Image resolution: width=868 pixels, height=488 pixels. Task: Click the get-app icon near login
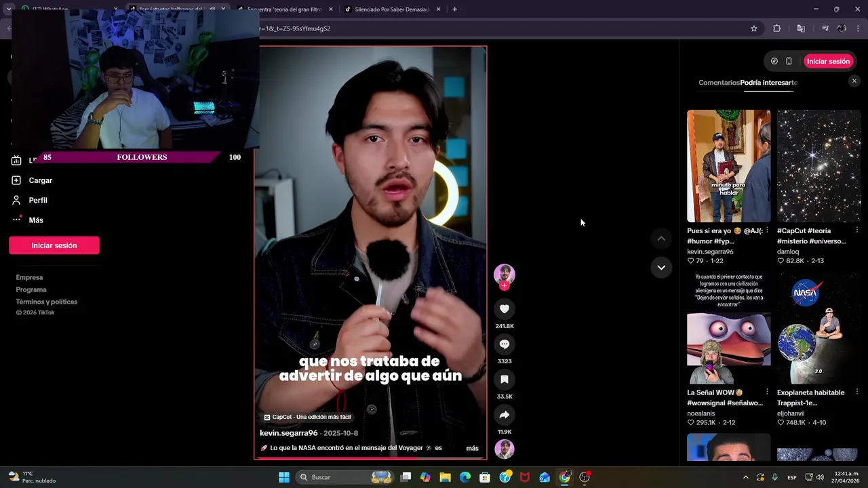[x=774, y=61]
